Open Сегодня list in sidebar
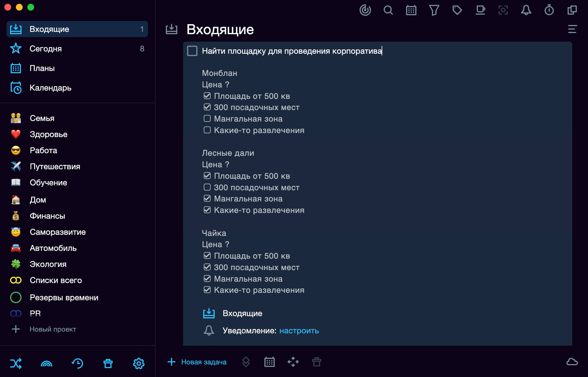Image resolution: width=588 pixels, height=377 pixels. pos(77,49)
